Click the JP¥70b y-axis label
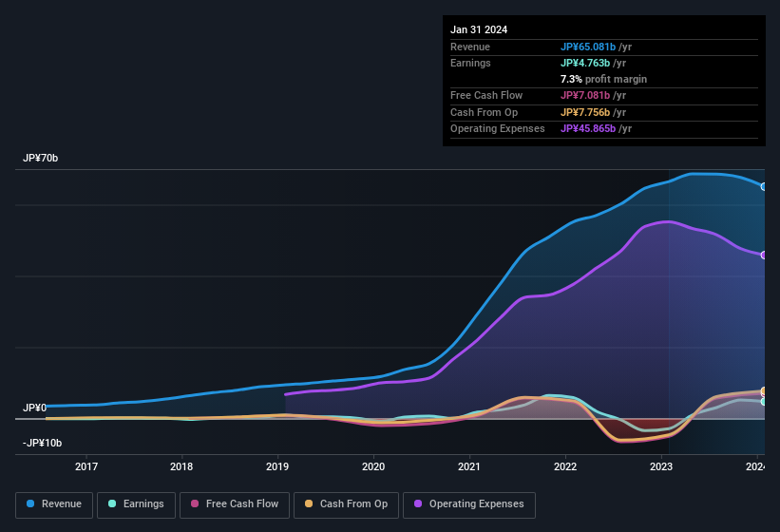The width and height of the screenshot is (780, 532). pos(40,158)
